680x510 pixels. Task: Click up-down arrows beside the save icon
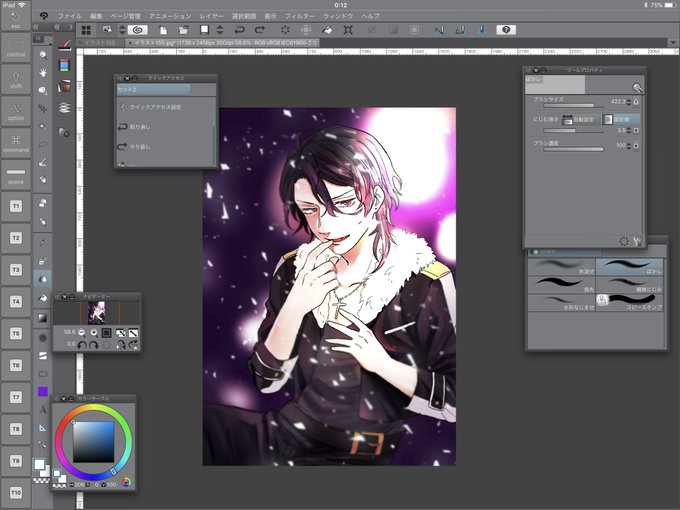[x=220, y=30]
